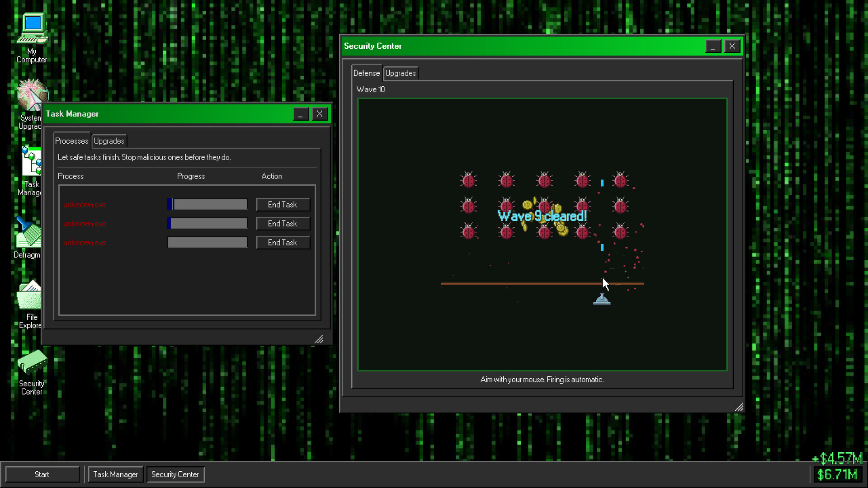Click the turret ship in the defense game
This screenshot has width=868, height=488.
(602, 299)
